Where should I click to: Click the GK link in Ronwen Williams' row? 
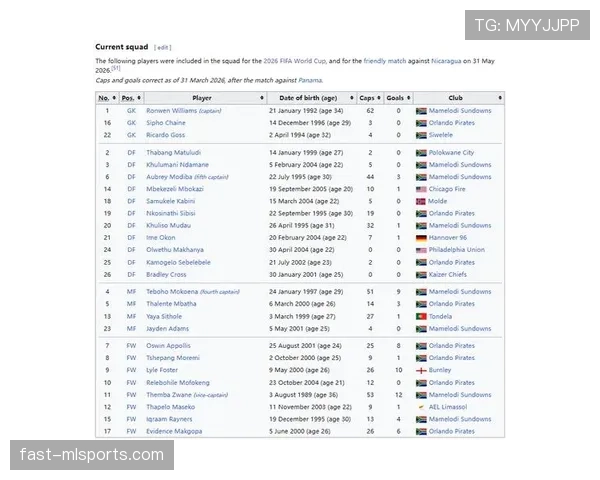tap(131, 111)
